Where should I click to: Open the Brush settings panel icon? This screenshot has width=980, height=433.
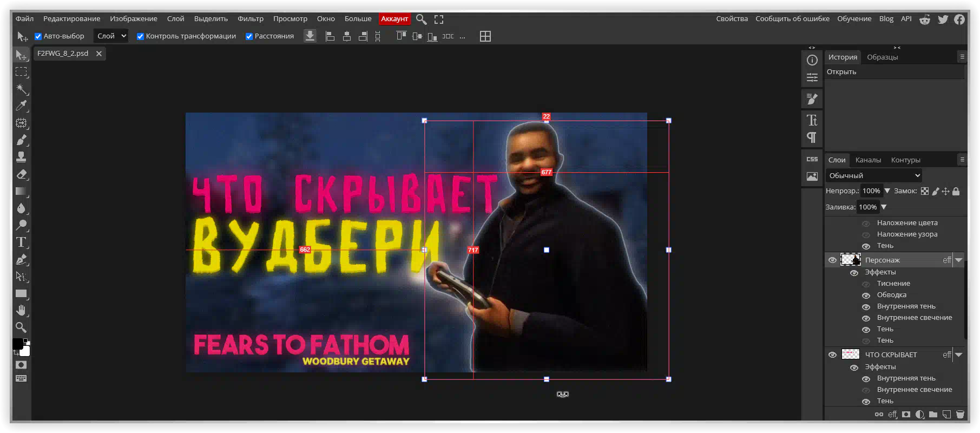[x=812, y=99]
